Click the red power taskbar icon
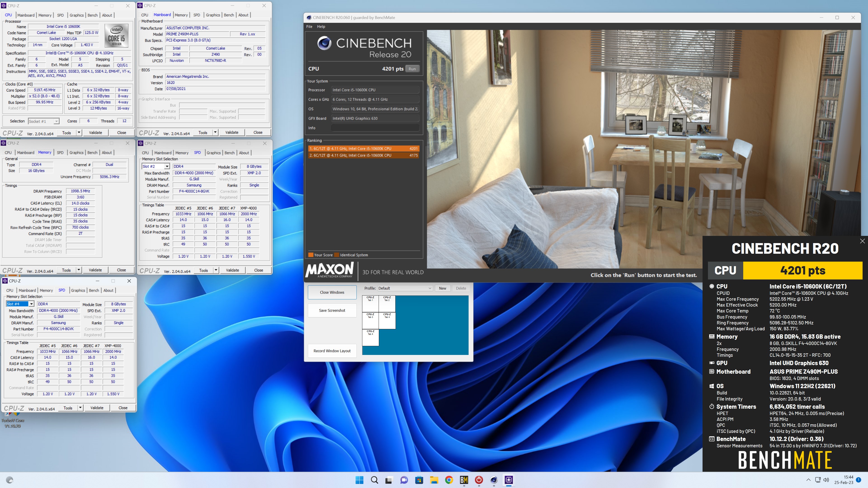The image size is (868, 488). click(x=479, y=480)
